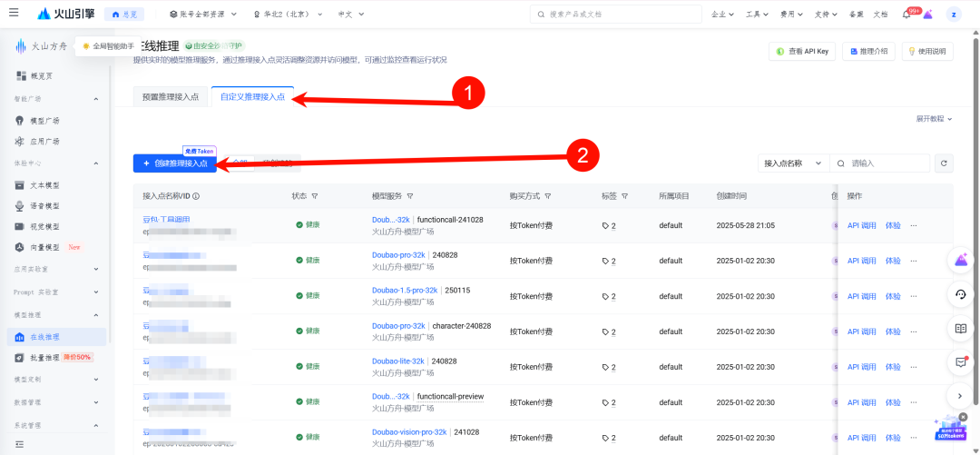Select 在线推理 in the sidebar

click(x=56, y=337)
